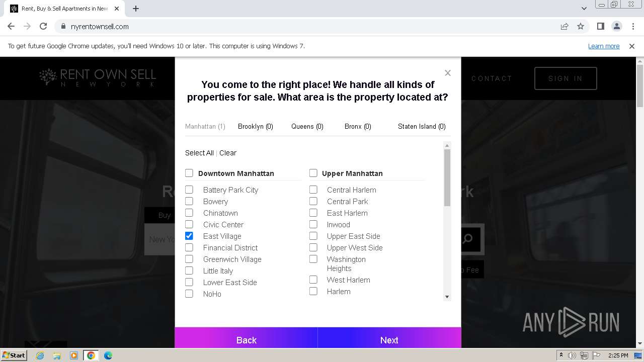Launch the media player taskbar icon
Screen dimensions: 644x362
pyautogui.click(x=74, y=355)
